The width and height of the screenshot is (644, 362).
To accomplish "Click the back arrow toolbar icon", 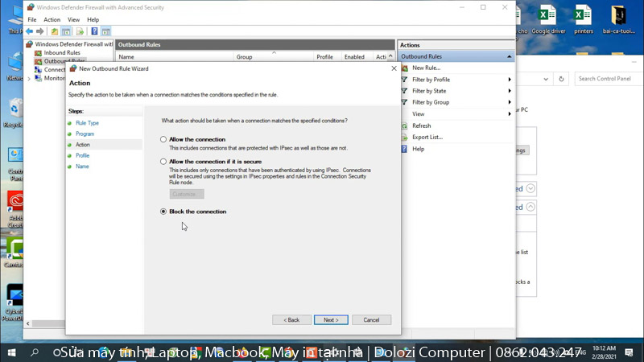I will tap(29, 31).
